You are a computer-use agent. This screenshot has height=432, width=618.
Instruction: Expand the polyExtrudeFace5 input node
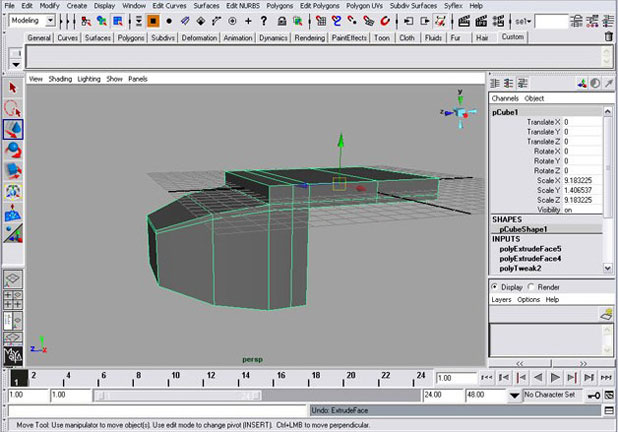(x=531, y=248)
